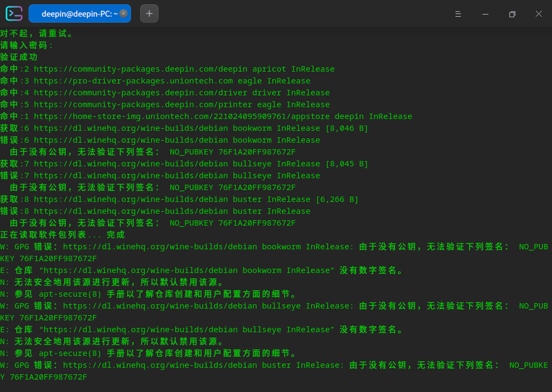Click the NO_PUBKEY 76F1A20FF987672F text

tap(232, 151)
